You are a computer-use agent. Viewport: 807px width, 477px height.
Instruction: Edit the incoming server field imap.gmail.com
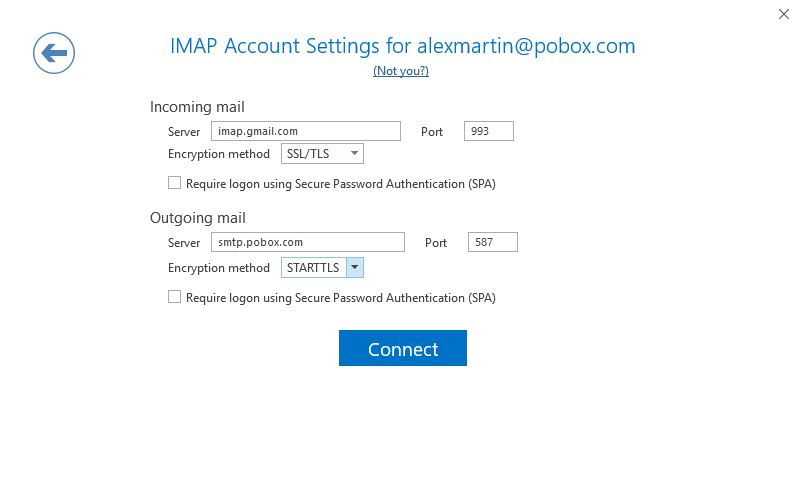[x=306, y=131]
